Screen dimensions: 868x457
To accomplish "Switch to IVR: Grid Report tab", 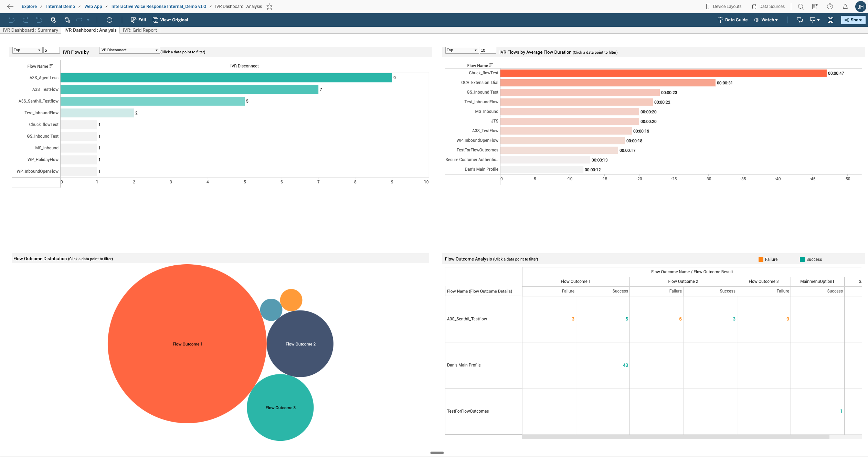I will click(x=140, y=30).
